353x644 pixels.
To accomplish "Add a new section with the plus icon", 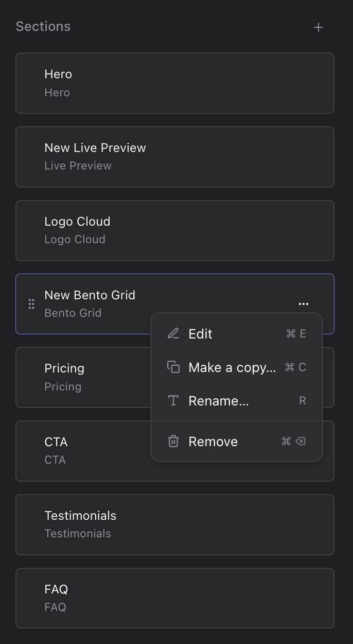I will coord(319,27).
